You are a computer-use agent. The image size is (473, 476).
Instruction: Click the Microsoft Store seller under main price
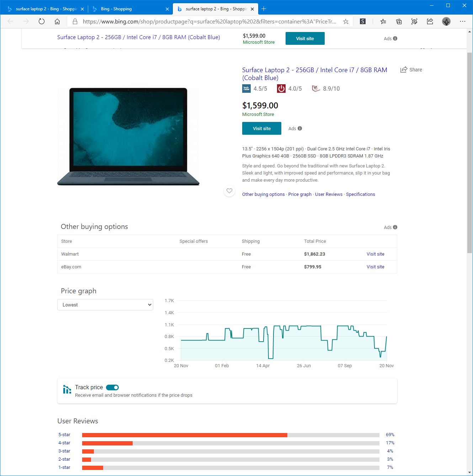[258, 114]
